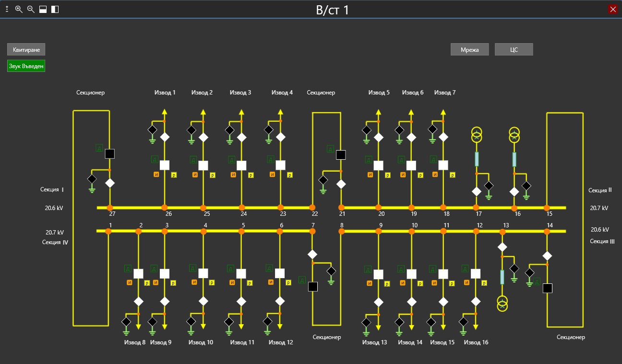Click the black breaker of top-left Секционер
Image resolution: width=622 pixels, height=364 pixels.
(110, 153)
